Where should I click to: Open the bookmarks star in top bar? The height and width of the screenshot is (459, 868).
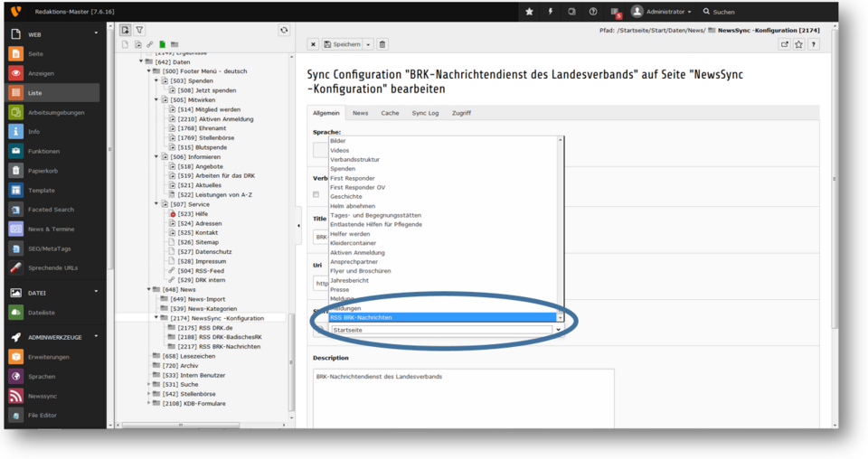(x=529, y=12)
